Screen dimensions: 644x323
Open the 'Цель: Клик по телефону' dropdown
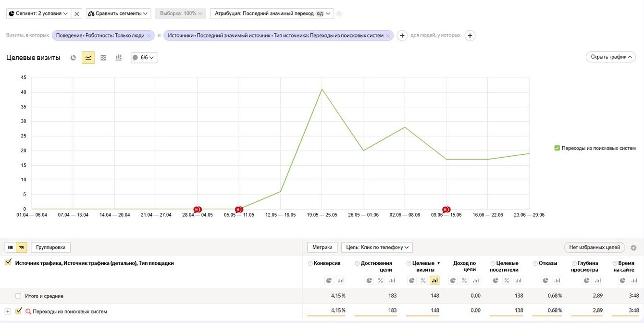click(377, 248)
